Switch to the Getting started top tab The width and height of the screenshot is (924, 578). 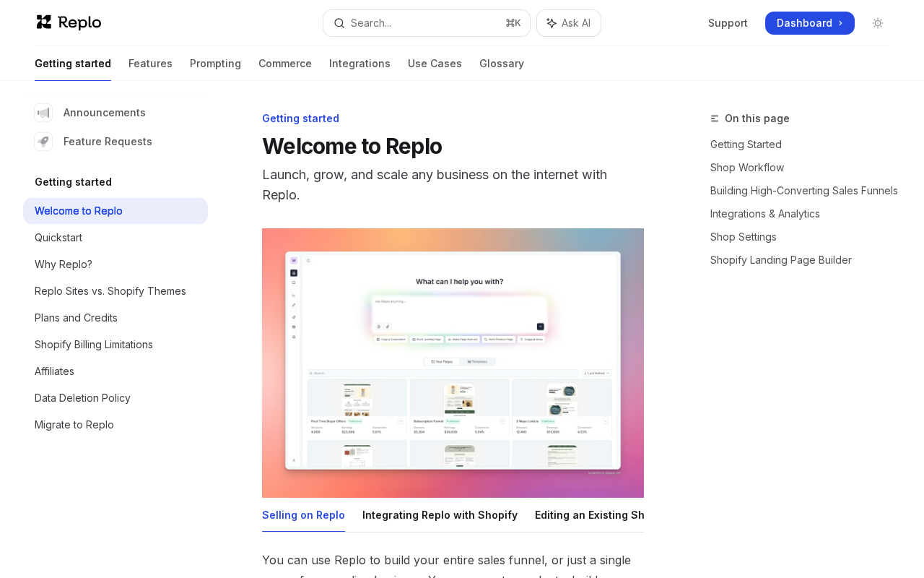tap(73, 64)
